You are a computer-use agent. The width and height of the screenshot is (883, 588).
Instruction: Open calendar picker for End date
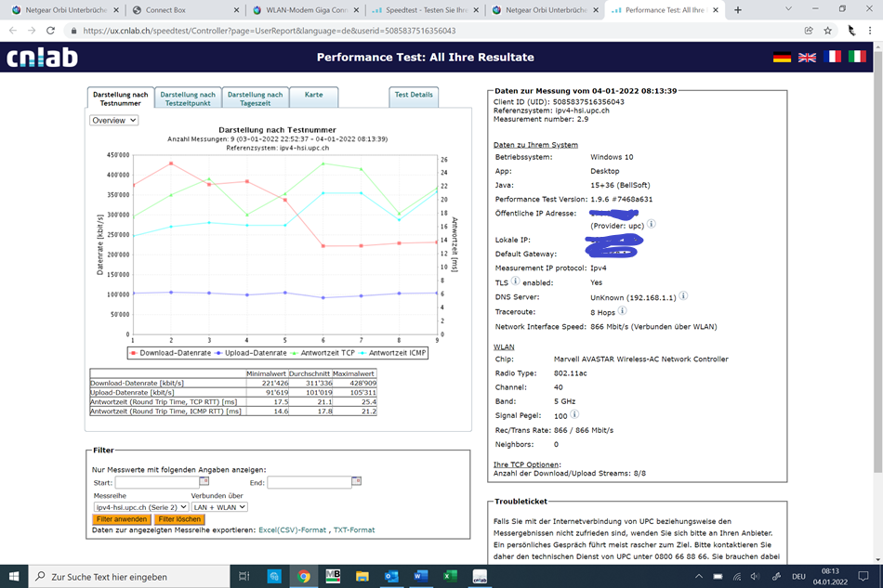click(357, 482)
